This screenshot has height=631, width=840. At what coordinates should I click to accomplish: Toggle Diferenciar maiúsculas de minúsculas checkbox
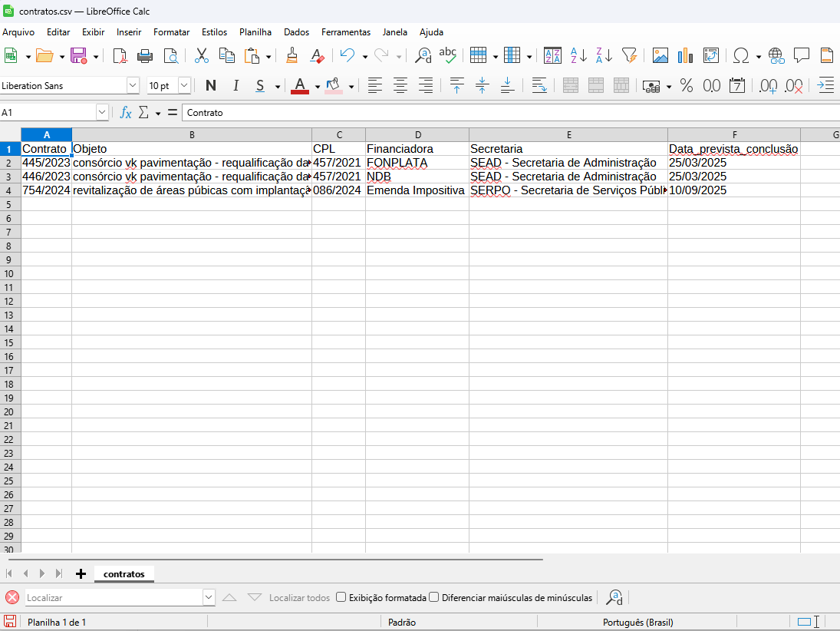[434, 597]
